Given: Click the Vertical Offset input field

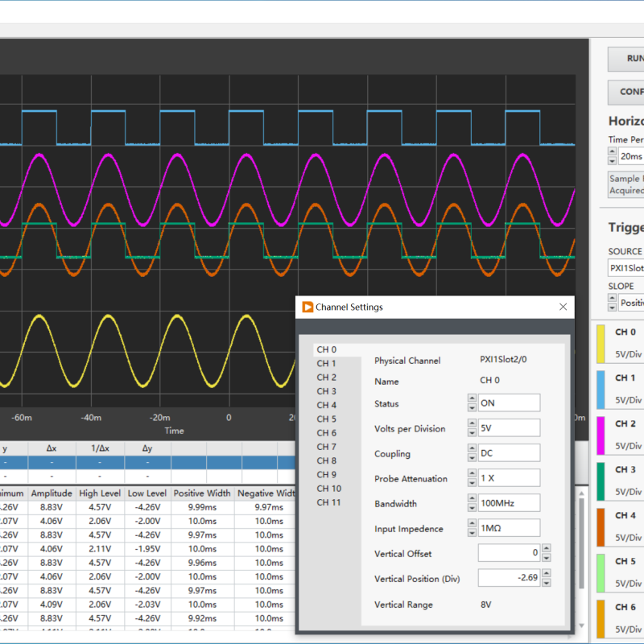Looking at the screenshot, I should [509, 553].
